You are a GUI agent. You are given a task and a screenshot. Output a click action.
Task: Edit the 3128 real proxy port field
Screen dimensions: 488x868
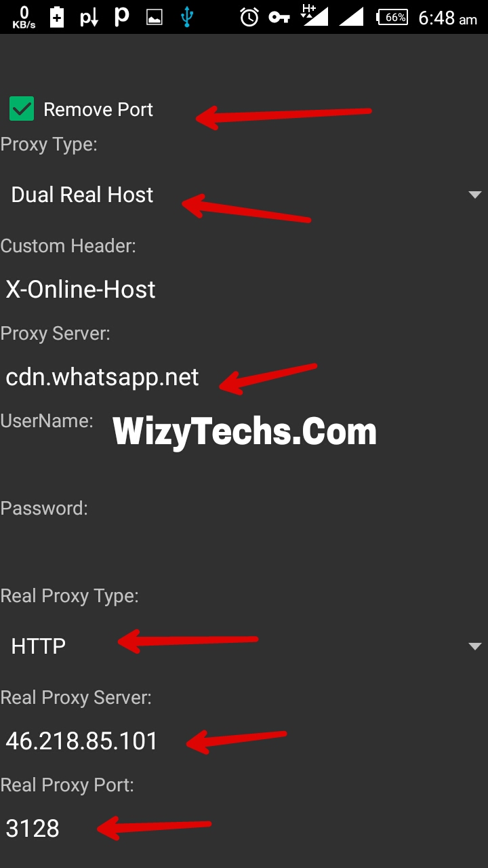(244, 828)
